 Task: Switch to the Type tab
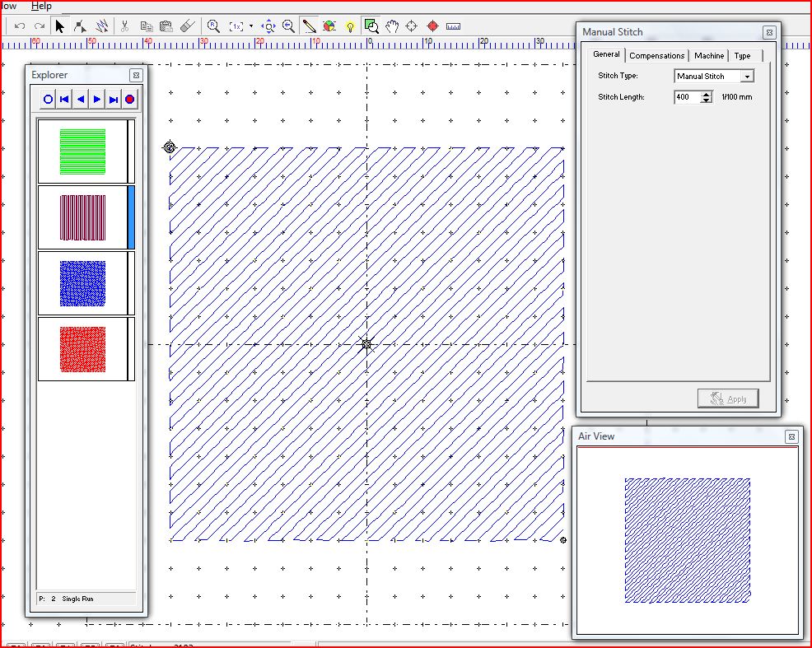[742, 56]
